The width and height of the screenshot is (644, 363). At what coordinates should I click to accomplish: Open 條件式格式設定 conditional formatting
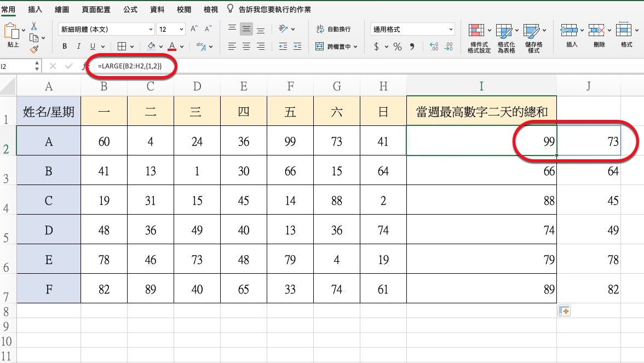point(479,38)
